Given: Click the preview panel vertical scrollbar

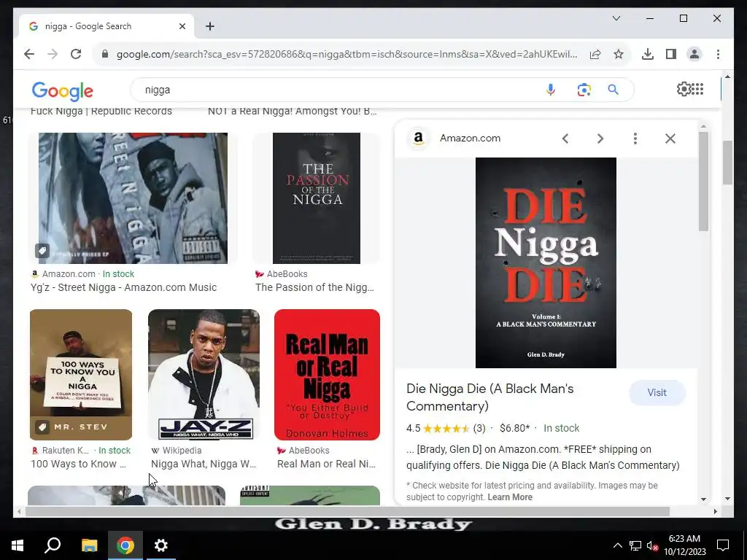Looking at the screenshot, I should tap(704, 182).
